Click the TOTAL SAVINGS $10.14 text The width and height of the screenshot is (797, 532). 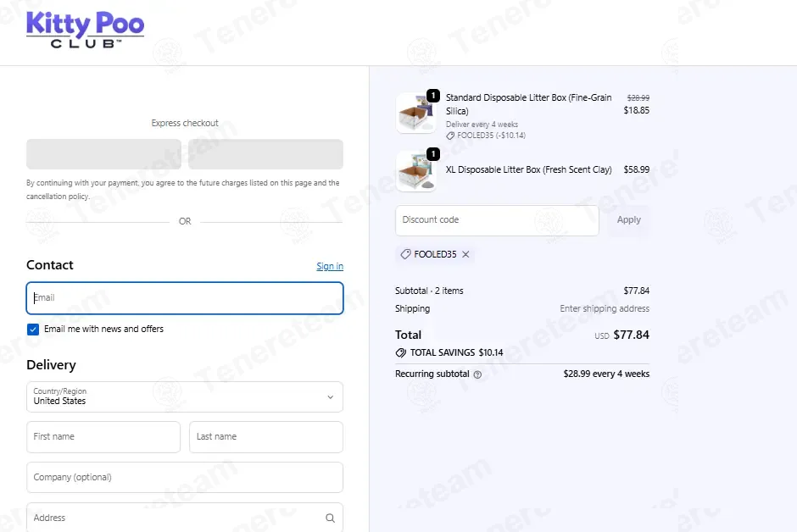coord(456,352)
